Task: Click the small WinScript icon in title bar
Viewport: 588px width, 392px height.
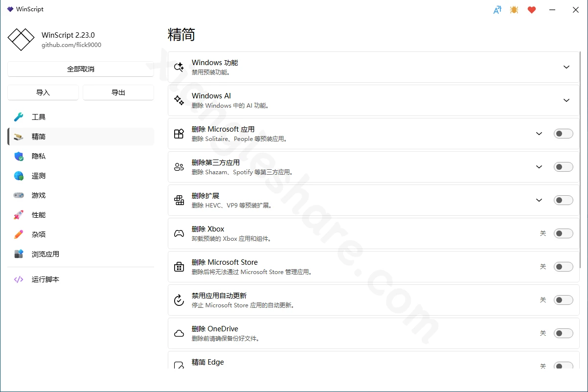Action: tap(10, 9)
